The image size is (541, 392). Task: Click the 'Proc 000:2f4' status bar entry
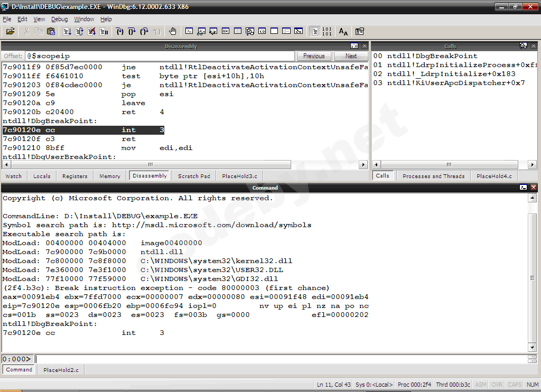414,385
